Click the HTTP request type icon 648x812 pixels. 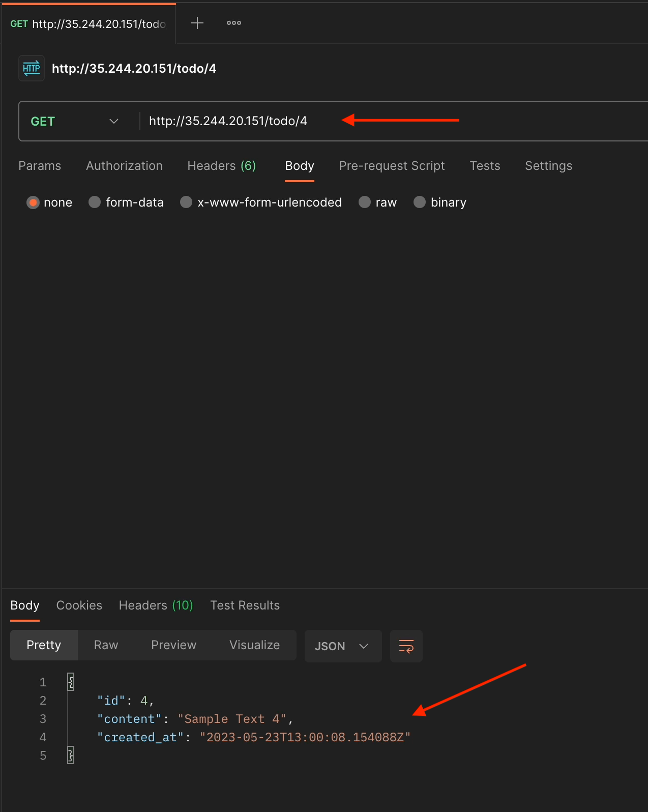coord(32,68)
